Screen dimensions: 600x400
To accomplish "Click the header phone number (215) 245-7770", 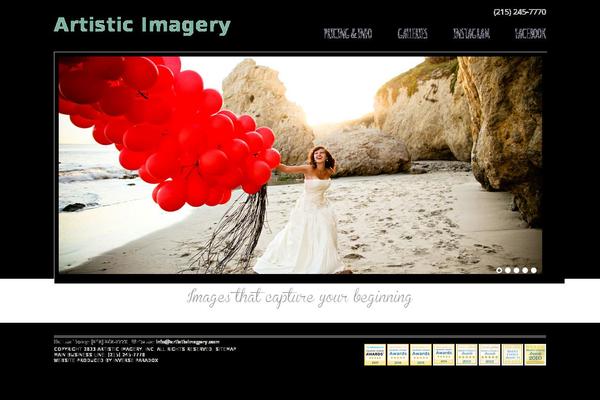I will (520, 12).
